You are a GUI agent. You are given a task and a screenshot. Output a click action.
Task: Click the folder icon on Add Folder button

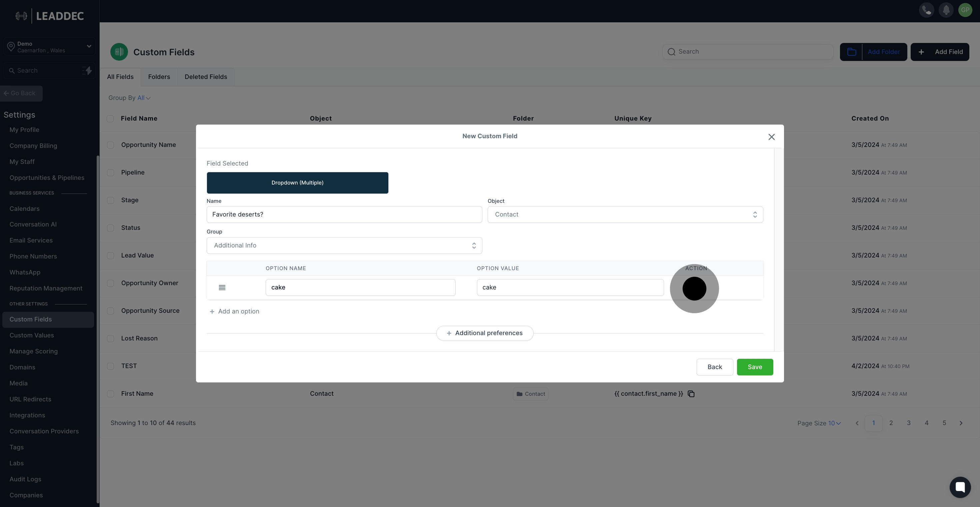click(851, 52)
